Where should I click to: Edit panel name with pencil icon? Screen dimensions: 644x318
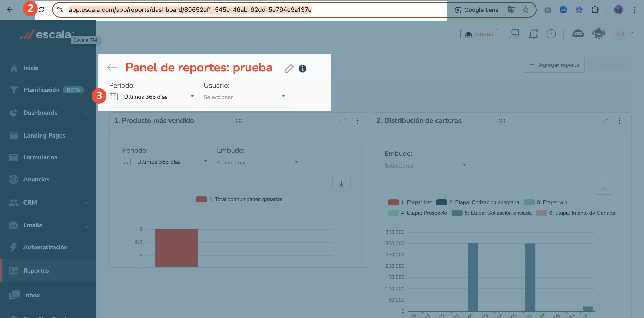click(x=289, y=68)
